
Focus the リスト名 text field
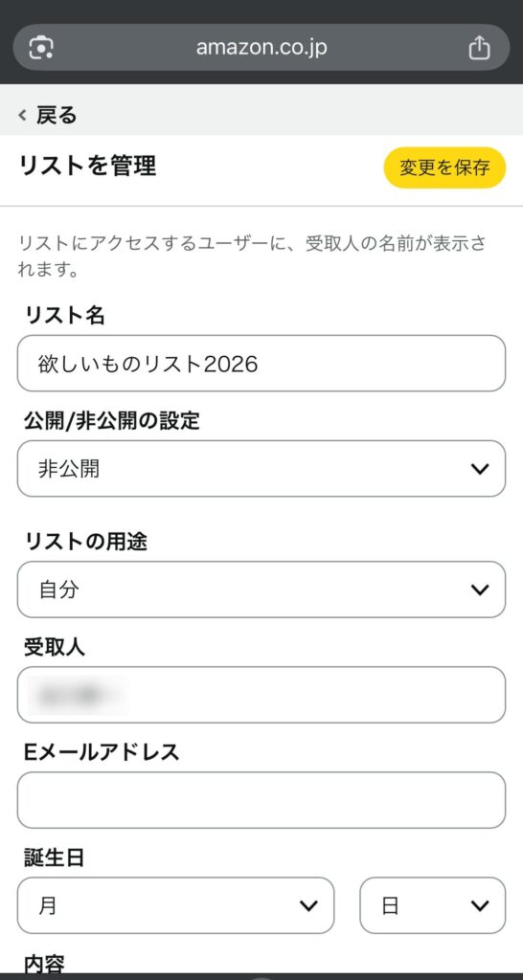coord(261,363)
